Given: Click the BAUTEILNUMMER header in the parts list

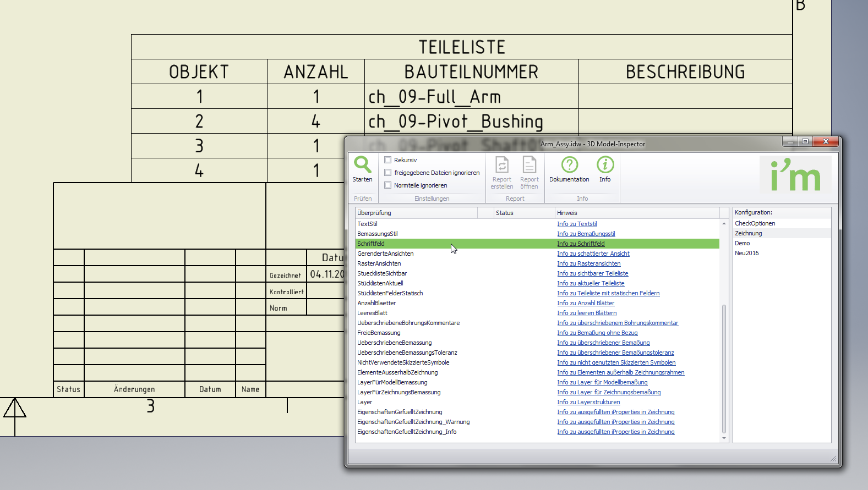Looking at the screenshot, I should 472,72.
